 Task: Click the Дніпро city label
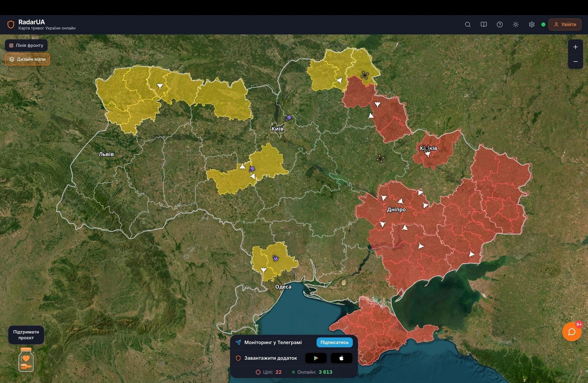point(396,210)
